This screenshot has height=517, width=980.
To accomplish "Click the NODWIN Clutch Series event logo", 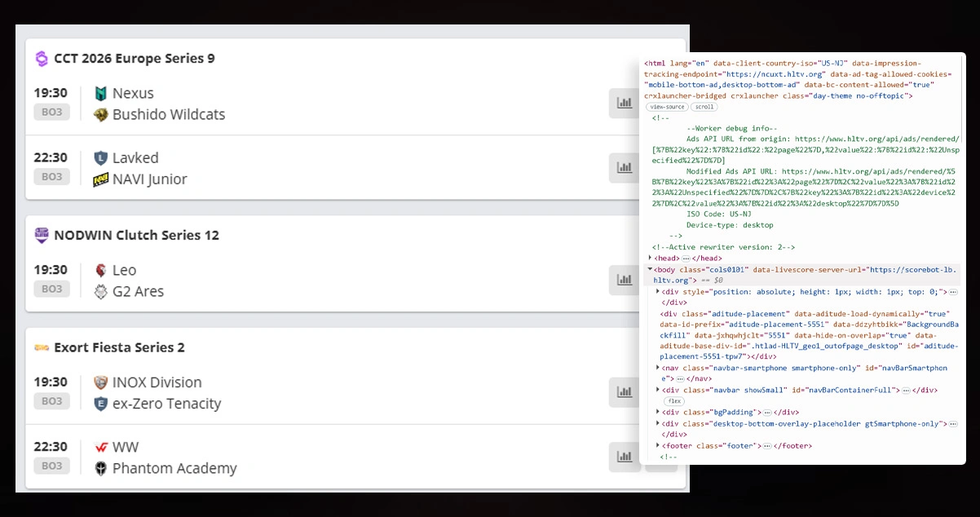I will click(42, 235).
